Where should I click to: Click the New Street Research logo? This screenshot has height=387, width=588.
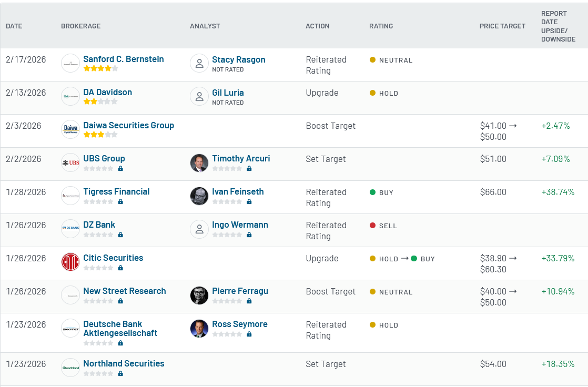point(70,295)
